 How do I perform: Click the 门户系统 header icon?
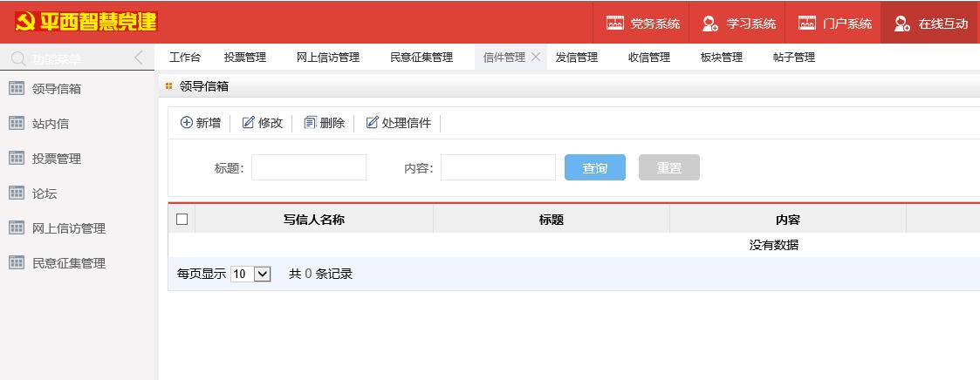[x=807, y=23]
